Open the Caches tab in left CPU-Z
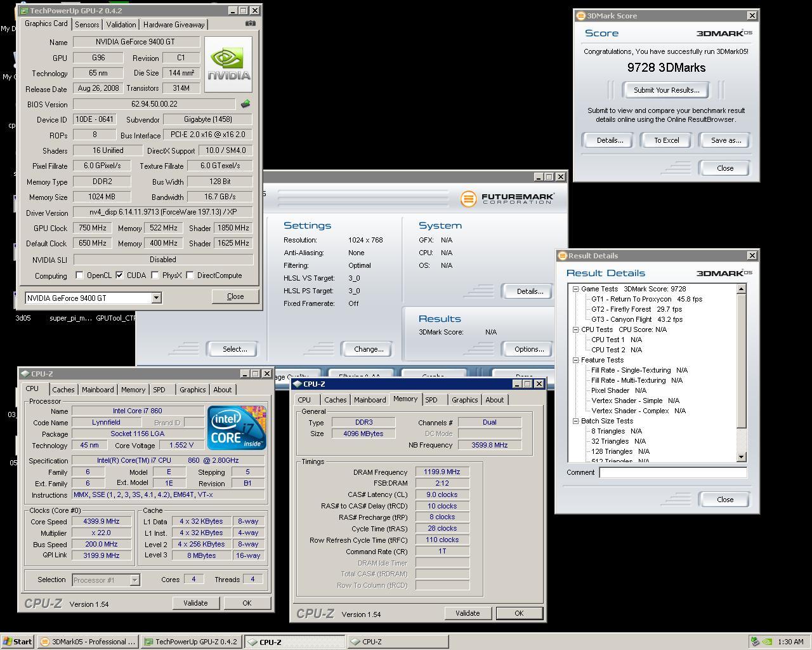This screenshot has height=650, width=812. (x=63, y=390)
